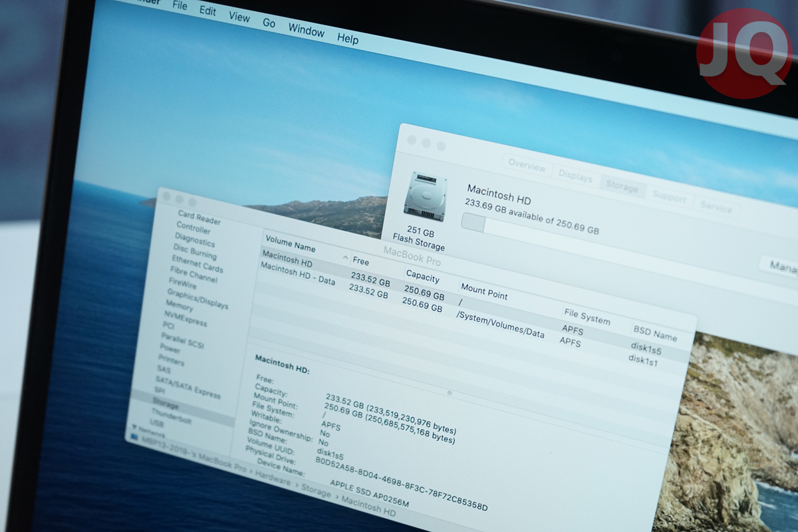Select Thunderbolt in the sidebar
The height and width of the screenshot is (532, 798).
click(171, 416)
